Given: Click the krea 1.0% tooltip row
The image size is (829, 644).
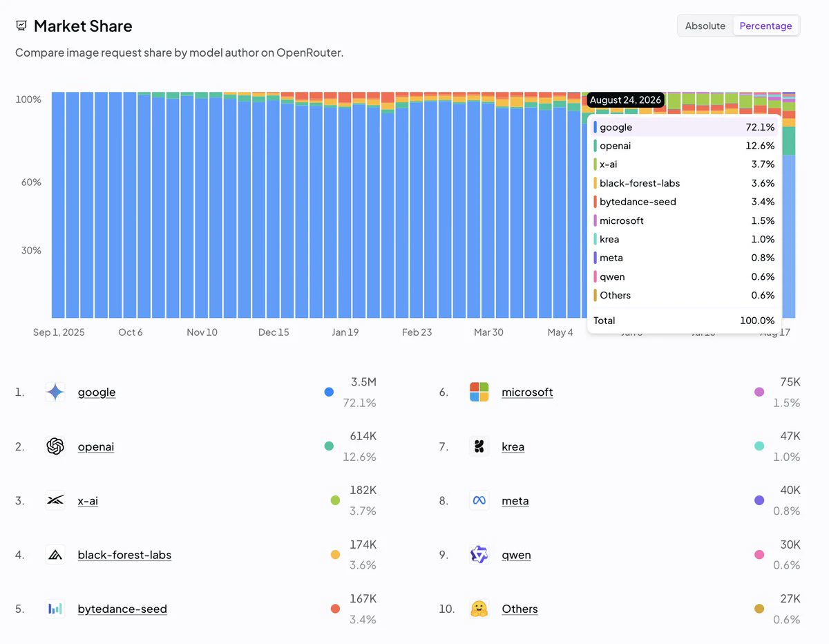Looking at the screenshot, I should [x=684, y=239].
